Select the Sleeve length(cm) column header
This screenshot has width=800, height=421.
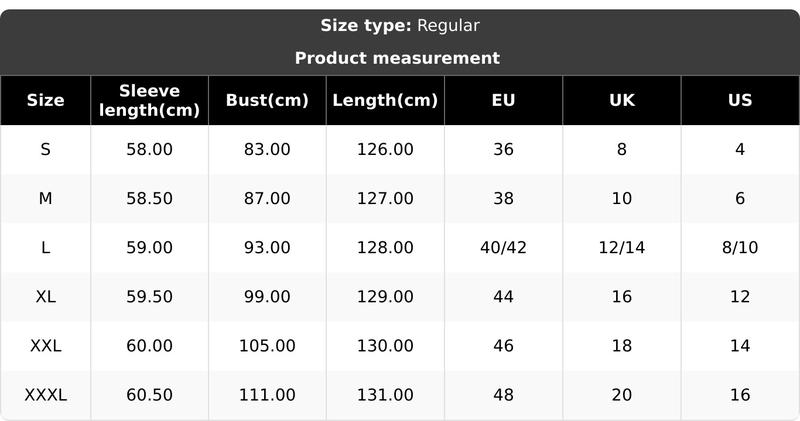pyautogui.click(x=149, y=100)
